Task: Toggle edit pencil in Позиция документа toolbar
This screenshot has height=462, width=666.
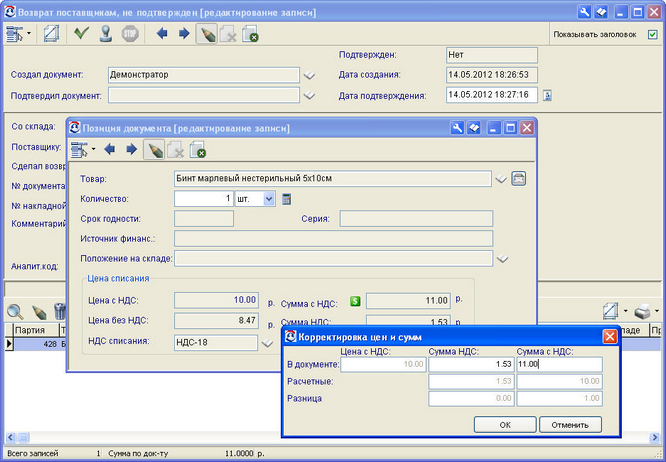Action: coord(154,149)
